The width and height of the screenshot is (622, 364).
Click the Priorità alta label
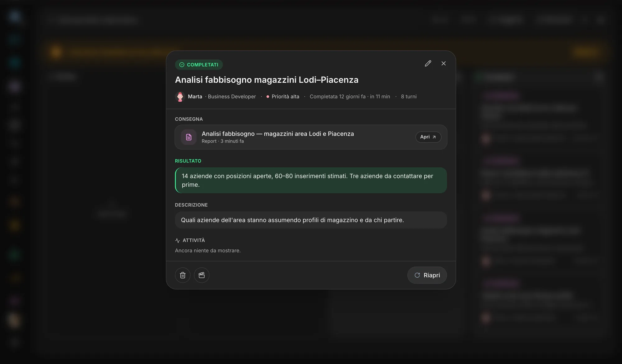tap(285, 97)
